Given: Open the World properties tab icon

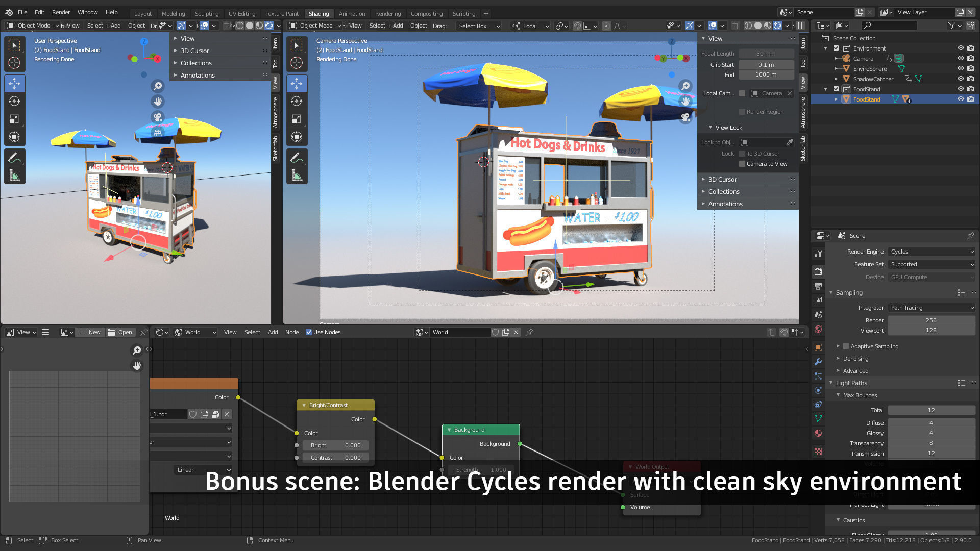Looking at the screenshot, I should click(x=818, y=329).
